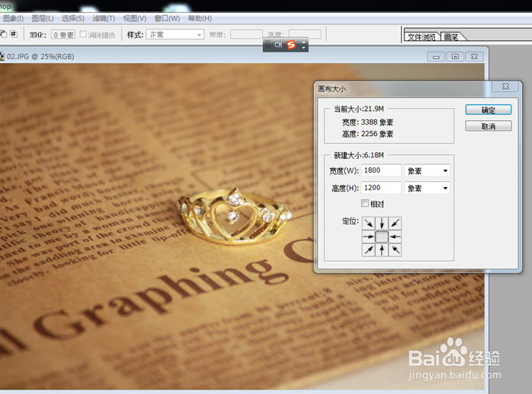The width and height of the screenshot is (532, 394).
Task: Set anchor to top-center arrow
Action: 382,223
